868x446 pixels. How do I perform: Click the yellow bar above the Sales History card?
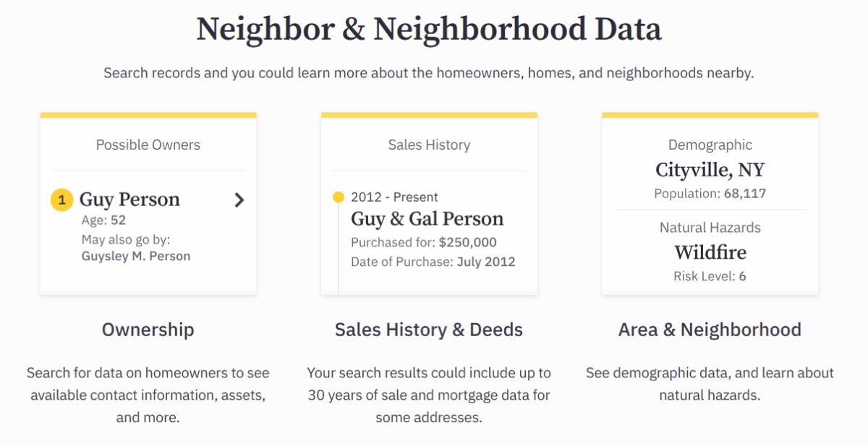pos(429,114)
